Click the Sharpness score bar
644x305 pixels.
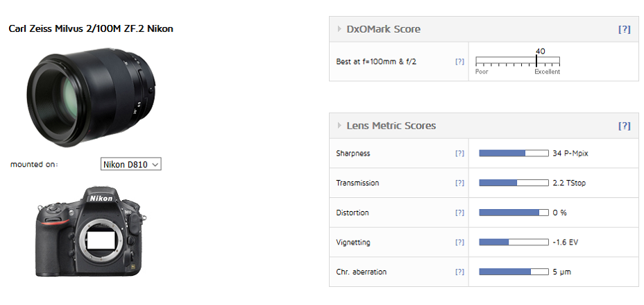tap(513, 153)
